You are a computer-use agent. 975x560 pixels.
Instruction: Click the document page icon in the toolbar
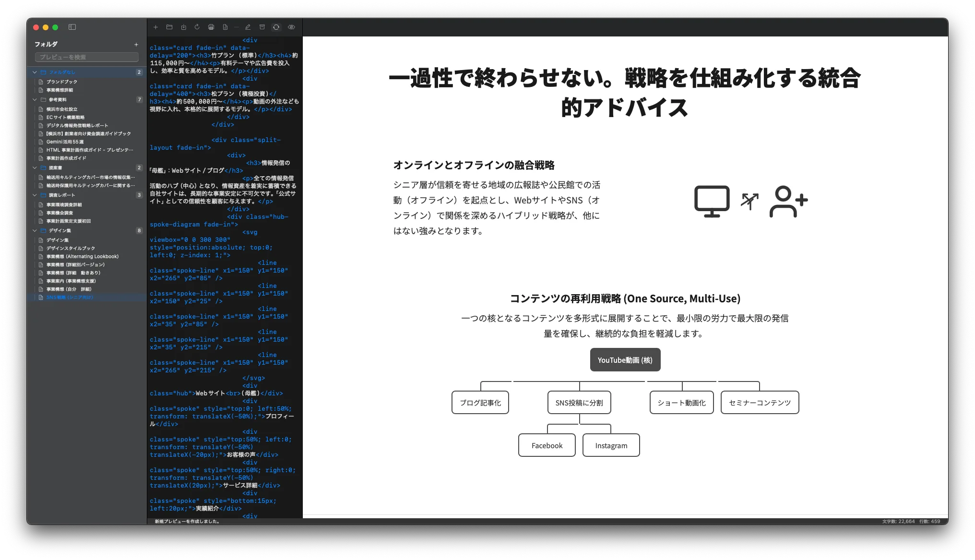coord(225,27)
